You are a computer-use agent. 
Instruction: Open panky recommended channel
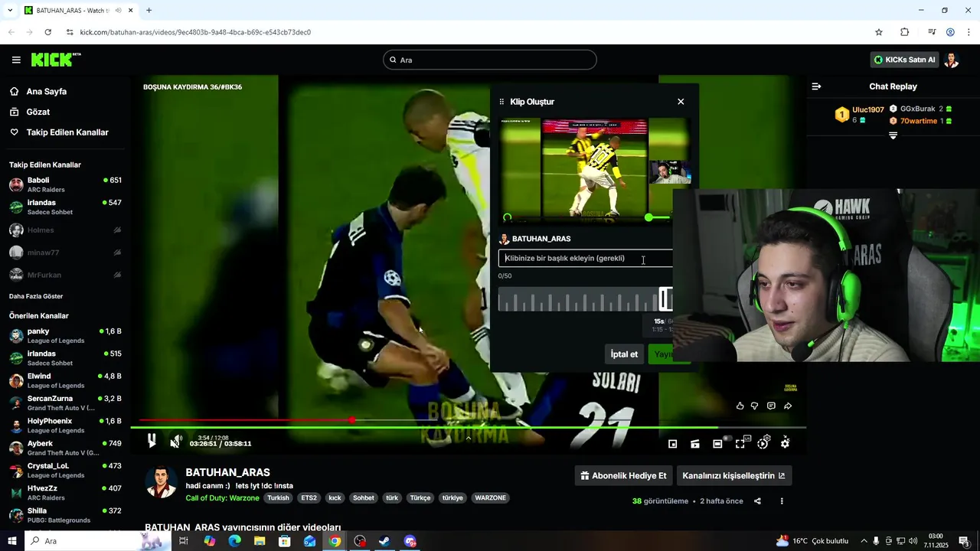(x=65, y=336)
